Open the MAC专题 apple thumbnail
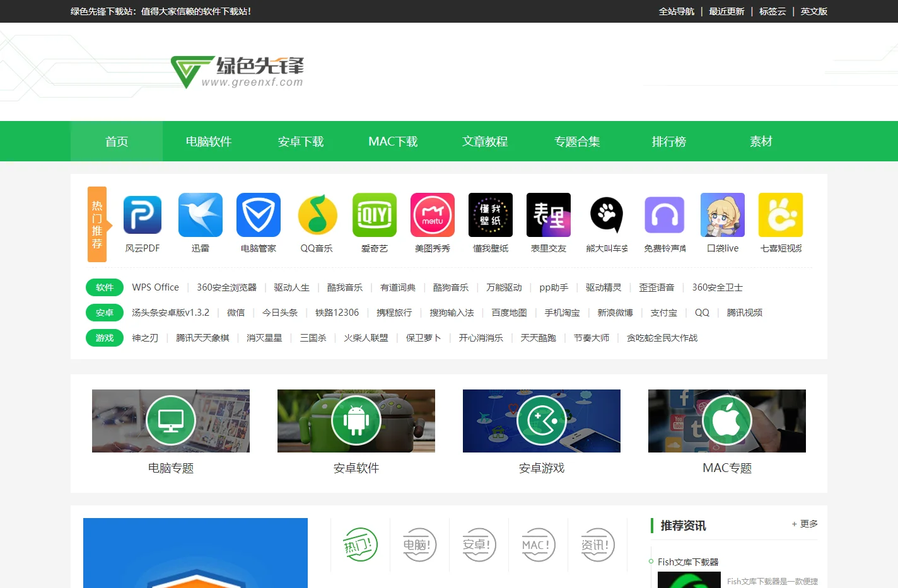This screenshot has width=898, height=588. tap(727, 421)
